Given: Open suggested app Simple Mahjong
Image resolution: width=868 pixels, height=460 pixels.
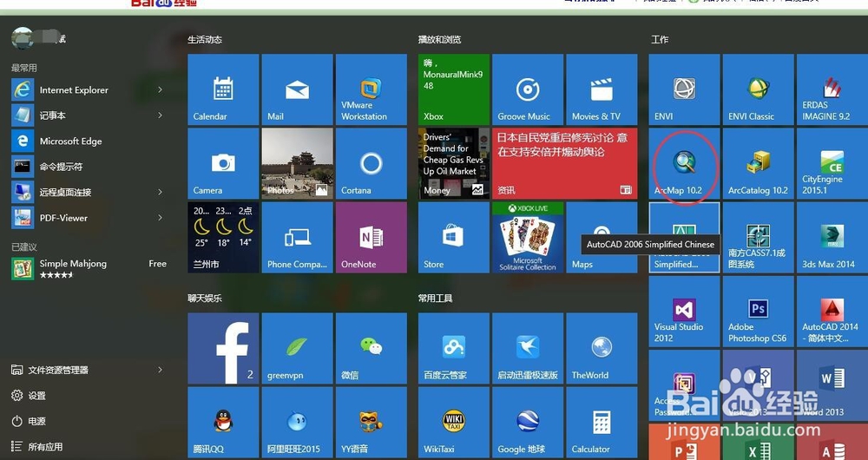Looking at the screenshot, I should coord(89,268).
